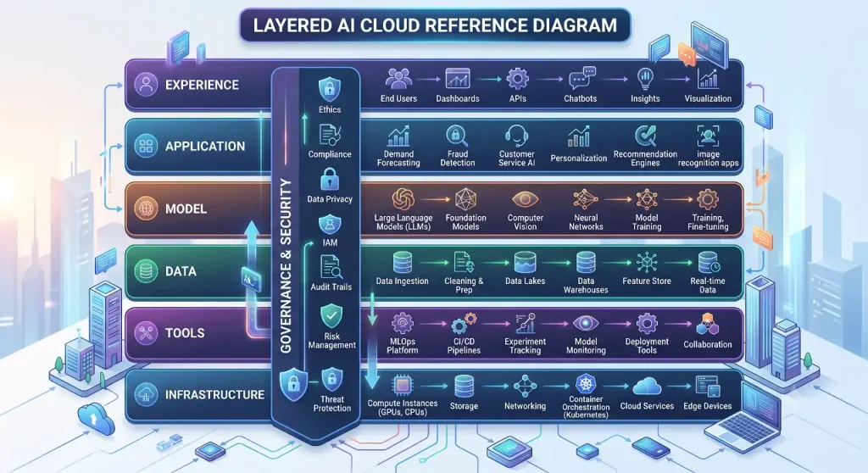Click the Edge Devices icon
The image size is (868, 473).
708,386
